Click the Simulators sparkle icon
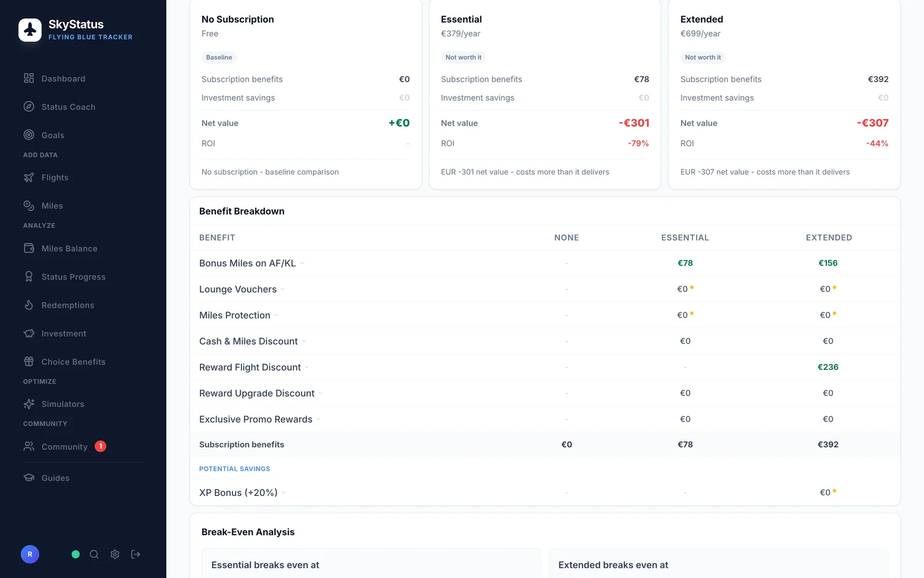This screenshot has height=578, width=924. coord(29,404)
